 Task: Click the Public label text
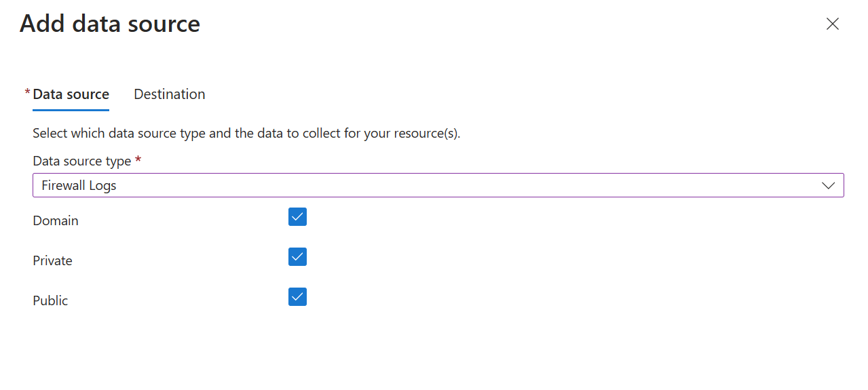[50, 300]
